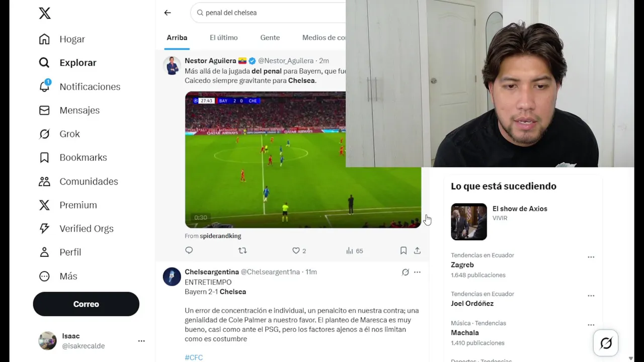Image resolution: width=644 pixels, height=362 pixels.
Task: Open Grok floating button at bottom right
Action: pyautogui.click(x=606, y=343)
